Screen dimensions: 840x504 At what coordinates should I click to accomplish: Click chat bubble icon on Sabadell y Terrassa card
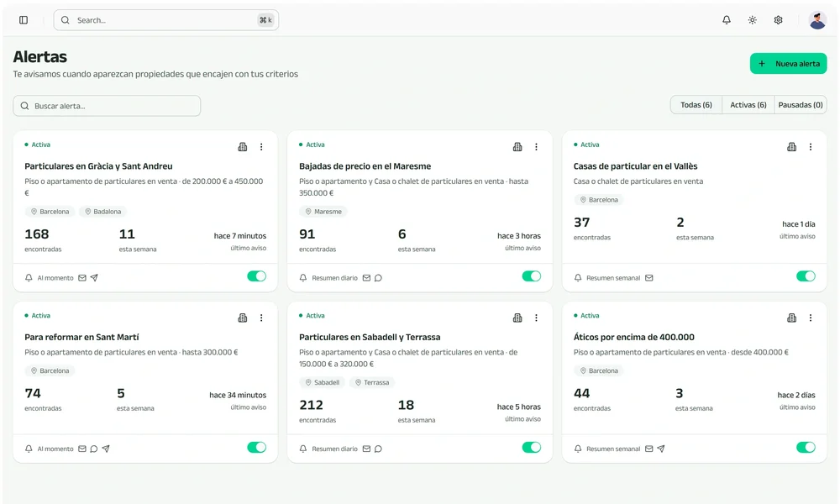[x=378, y=449]
